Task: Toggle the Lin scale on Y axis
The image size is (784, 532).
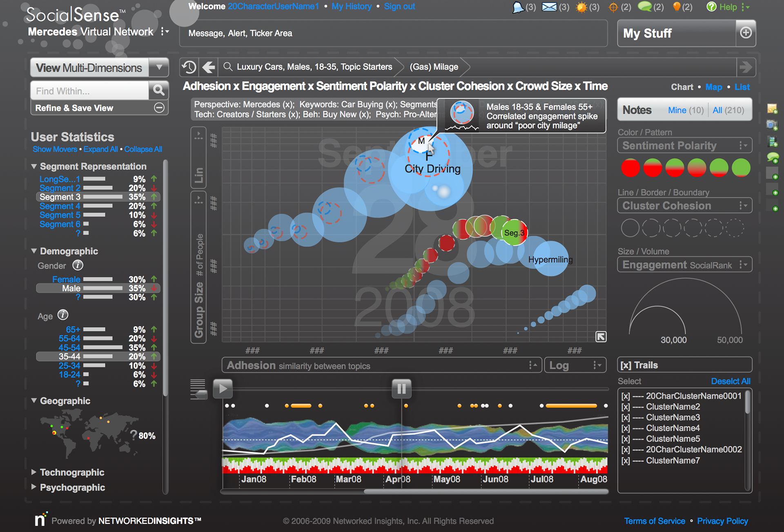Action: 198,157
